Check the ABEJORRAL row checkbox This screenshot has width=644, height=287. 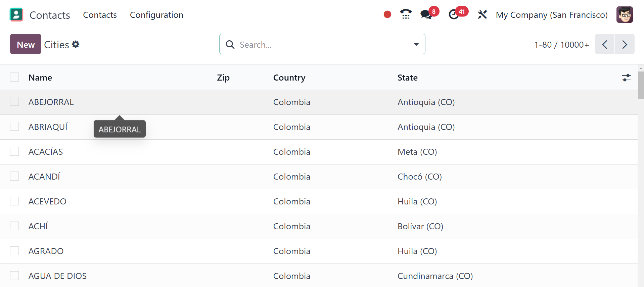(x=14, y=102)
